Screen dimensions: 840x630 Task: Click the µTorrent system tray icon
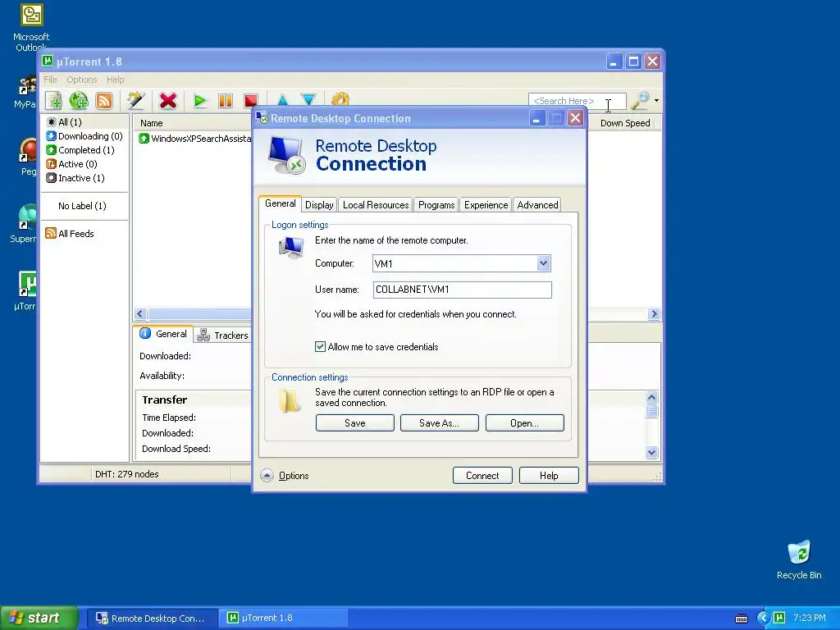[779, 618]
